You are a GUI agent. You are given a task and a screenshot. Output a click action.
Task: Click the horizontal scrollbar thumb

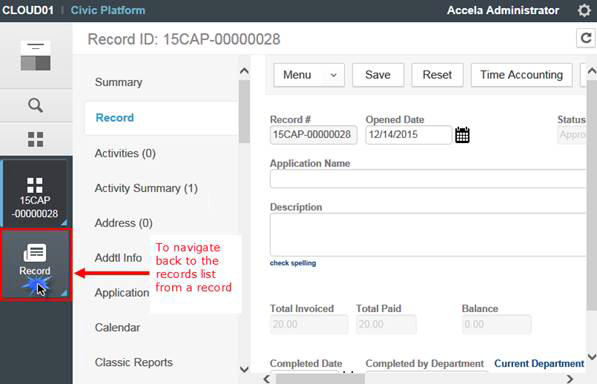pyautogui.click(x=320, y=379)
